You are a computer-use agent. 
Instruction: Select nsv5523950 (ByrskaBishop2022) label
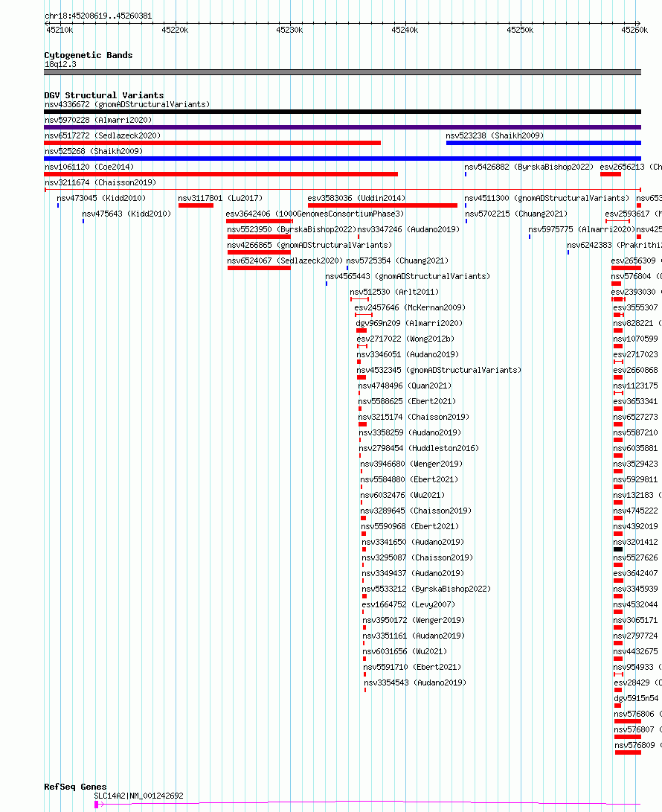(292, 229)
